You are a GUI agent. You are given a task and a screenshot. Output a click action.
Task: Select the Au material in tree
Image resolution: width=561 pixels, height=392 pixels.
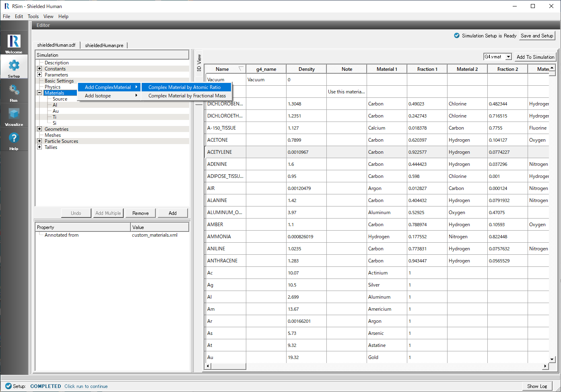tap(56, 111)
